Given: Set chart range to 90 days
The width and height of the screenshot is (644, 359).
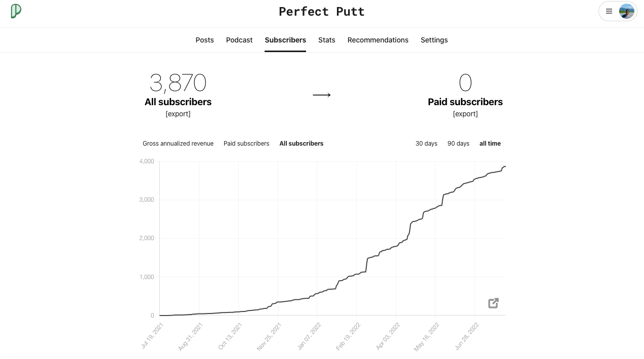Looking at the screenshot, I should coord(458,144).
